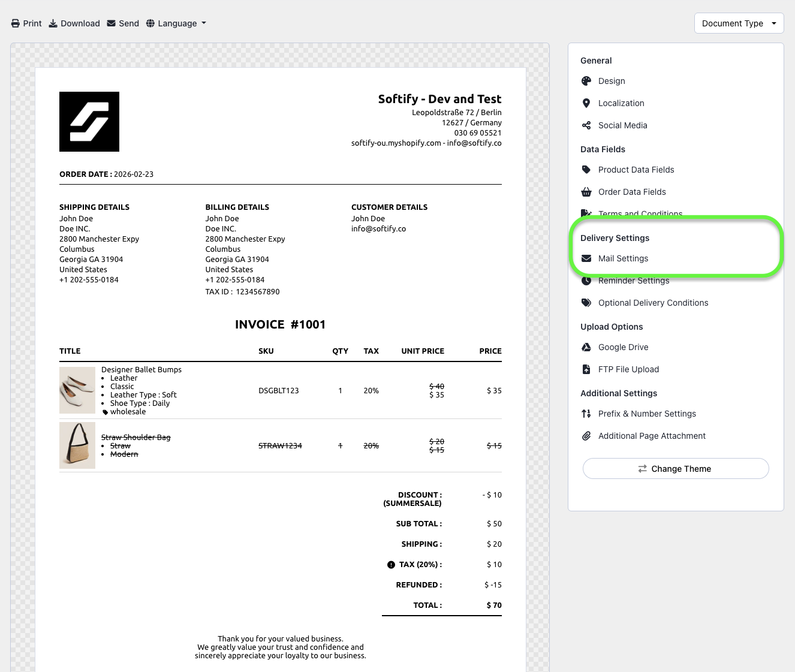Screen dimensions: 795x672
Task: Click the FTP File Upload icon
Action: (x=586, y=369)
